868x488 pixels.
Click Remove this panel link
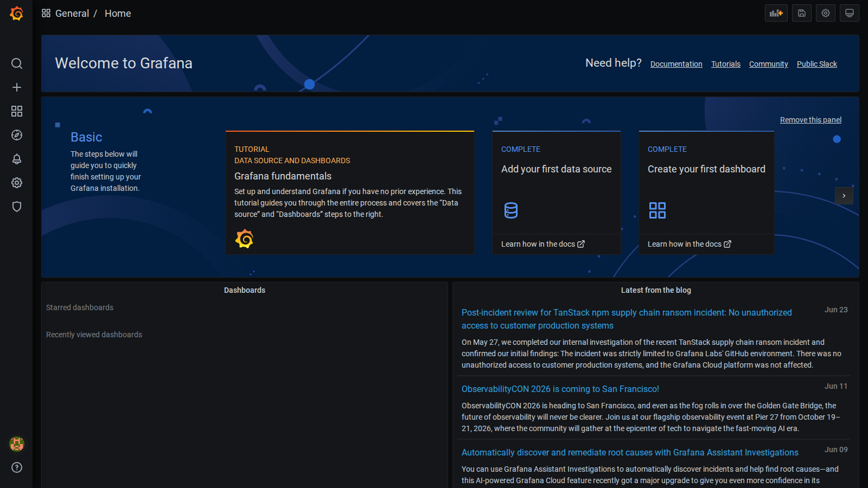click(811, 120)
